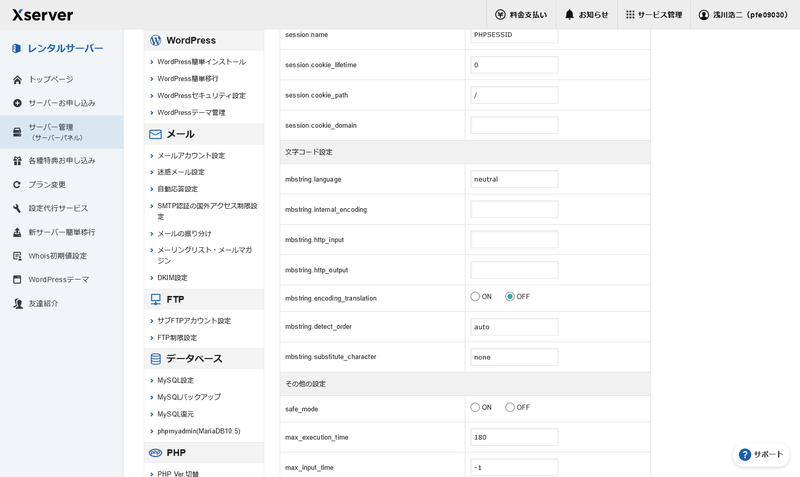
Task: Click the お知らせ bell icon
Action: coord(569,15)
